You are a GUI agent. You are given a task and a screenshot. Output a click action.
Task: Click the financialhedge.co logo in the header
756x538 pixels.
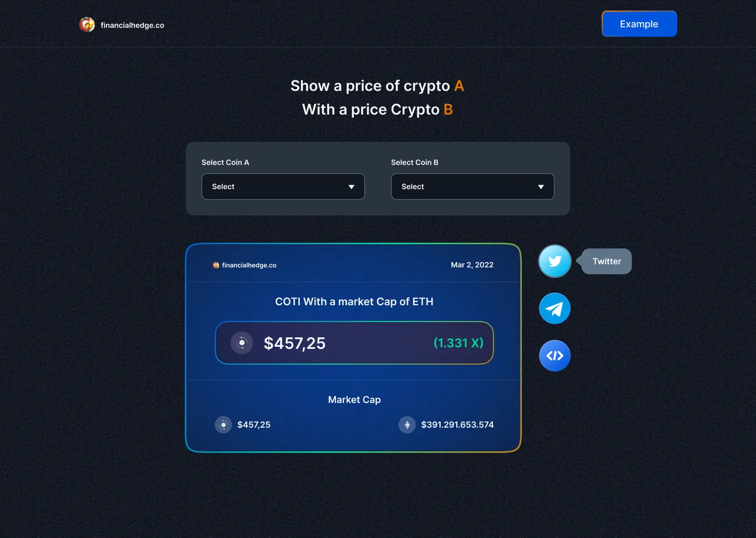tap(87, 24)
